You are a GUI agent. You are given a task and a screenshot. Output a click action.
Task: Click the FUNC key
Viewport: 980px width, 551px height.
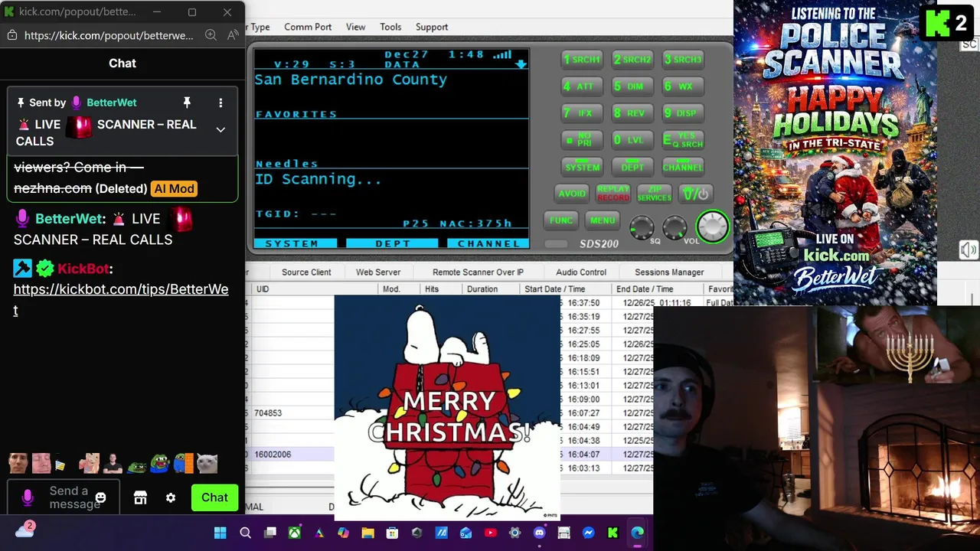560,220
